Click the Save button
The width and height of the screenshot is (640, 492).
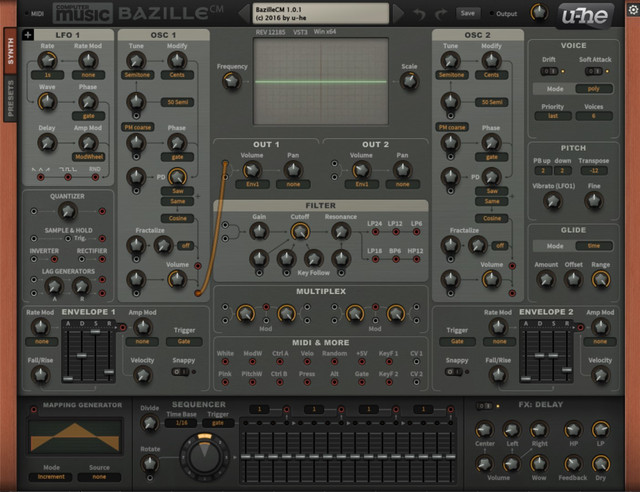pos(468,13)
